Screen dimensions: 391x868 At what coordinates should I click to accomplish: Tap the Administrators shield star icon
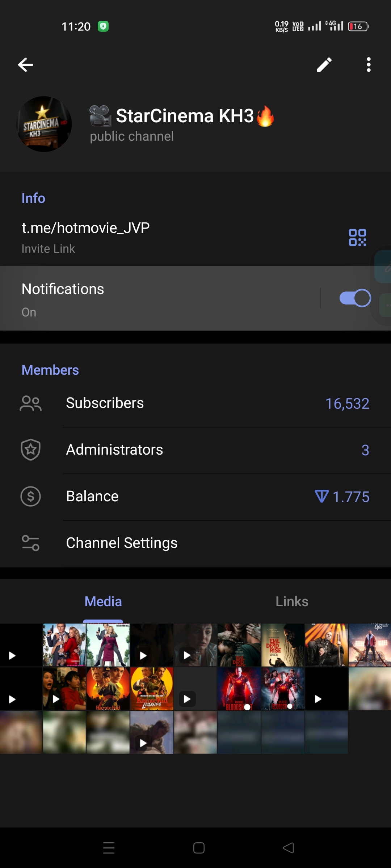pos(31,450)
